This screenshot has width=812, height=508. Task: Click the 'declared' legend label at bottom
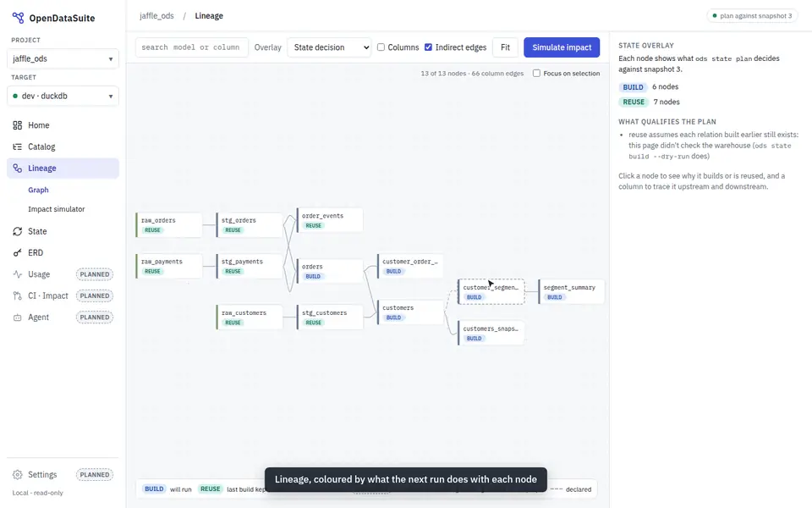(579, 489)
